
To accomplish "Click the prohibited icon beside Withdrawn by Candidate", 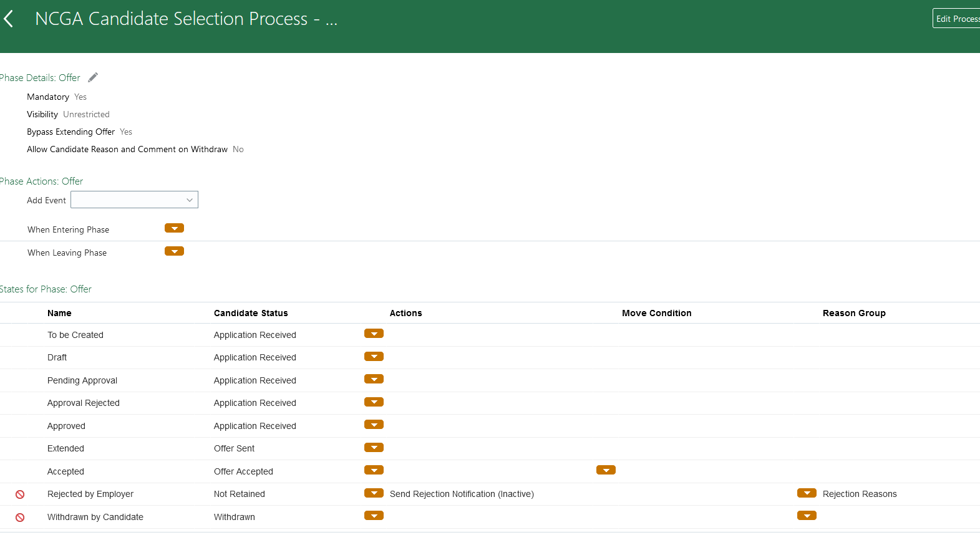I will click(20, 518).
